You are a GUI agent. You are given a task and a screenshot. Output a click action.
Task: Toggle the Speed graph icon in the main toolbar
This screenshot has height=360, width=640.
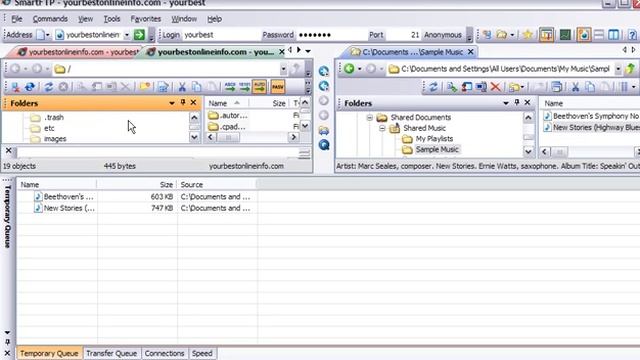point(565,35)
